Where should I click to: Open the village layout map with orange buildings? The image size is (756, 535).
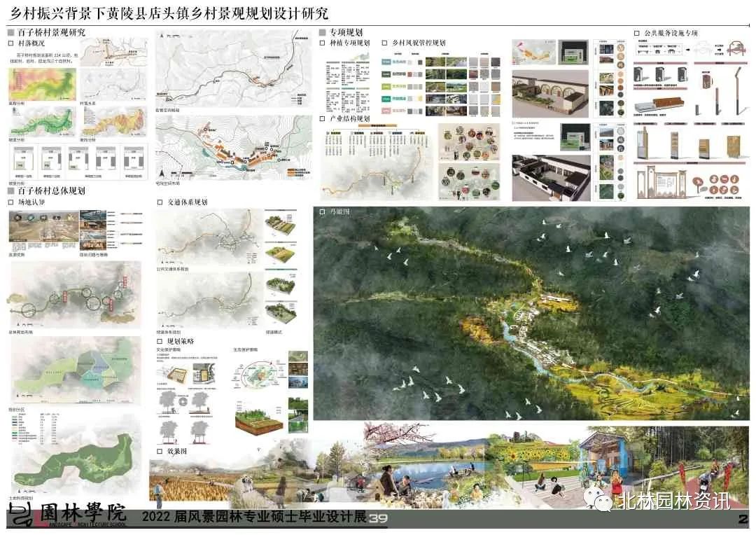[x=233, y=148]
